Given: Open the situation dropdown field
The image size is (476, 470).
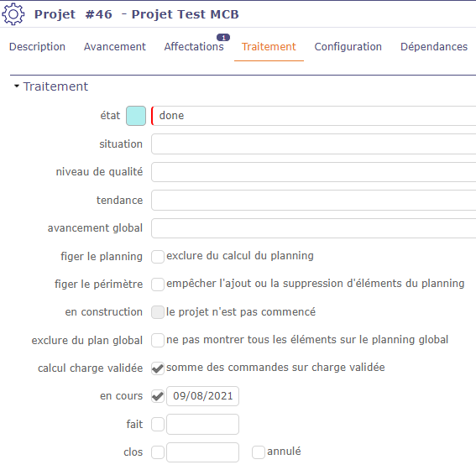Looking at the screenshot, I should (x=314, y=144).
